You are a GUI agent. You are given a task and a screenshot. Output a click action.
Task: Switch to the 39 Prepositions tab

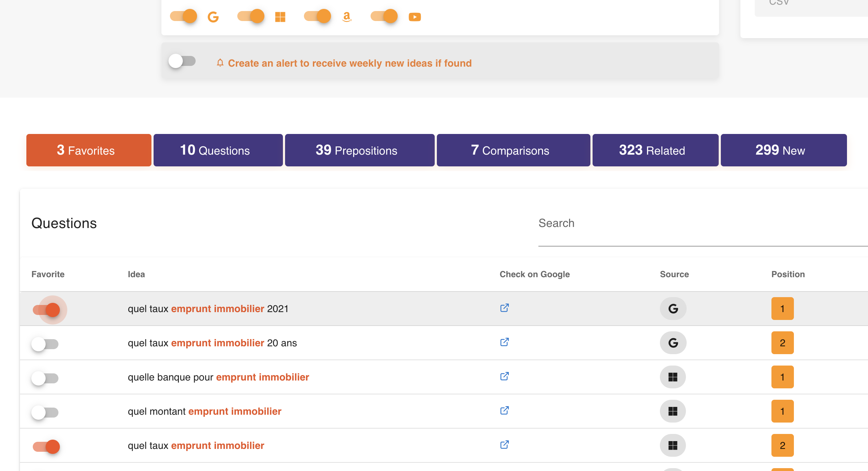click(359, 150)
